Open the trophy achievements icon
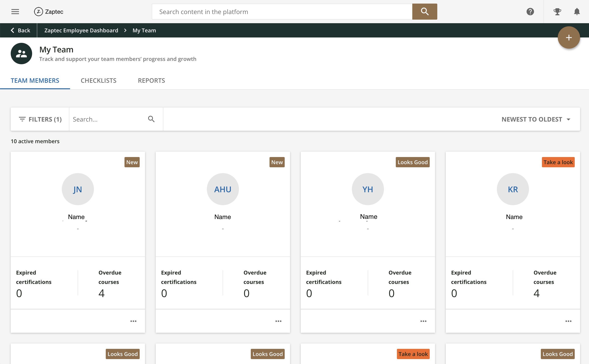The height and width of the screenshot is (364, 589). click(557, 12)
